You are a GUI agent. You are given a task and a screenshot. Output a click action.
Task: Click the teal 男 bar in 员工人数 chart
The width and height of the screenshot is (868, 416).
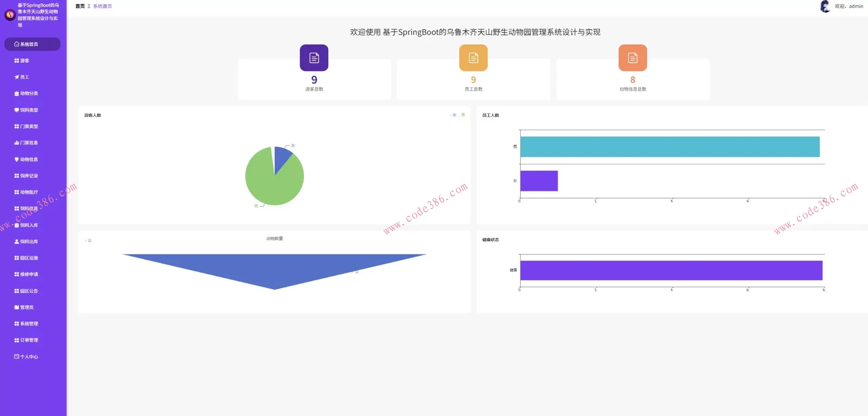click(x=669, y=147)
